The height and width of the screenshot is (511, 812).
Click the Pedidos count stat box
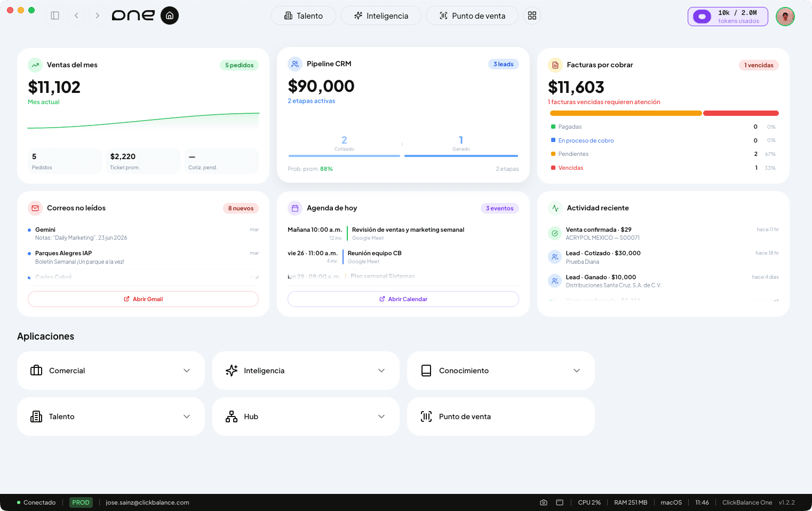(65, 161)
